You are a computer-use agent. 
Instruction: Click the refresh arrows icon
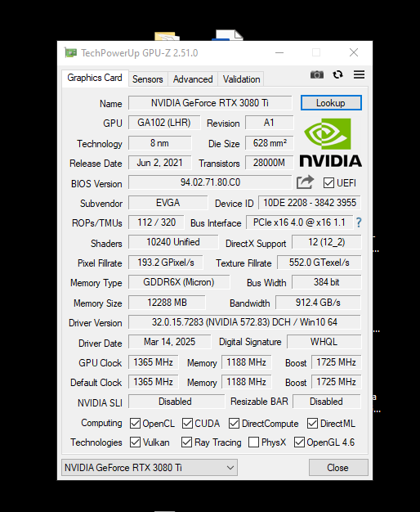click(x=337, y=74)
